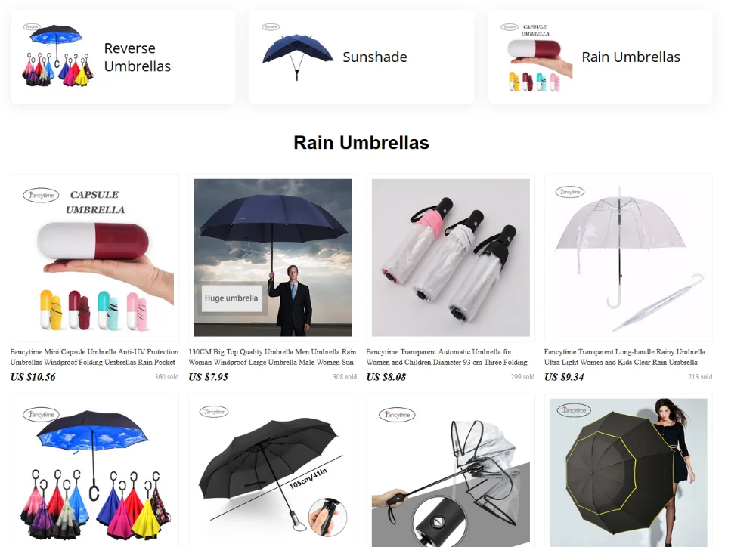Click the navy double-canopy Sunshade icon
This screenshot has height=547, width=756.
click(297, 54)
